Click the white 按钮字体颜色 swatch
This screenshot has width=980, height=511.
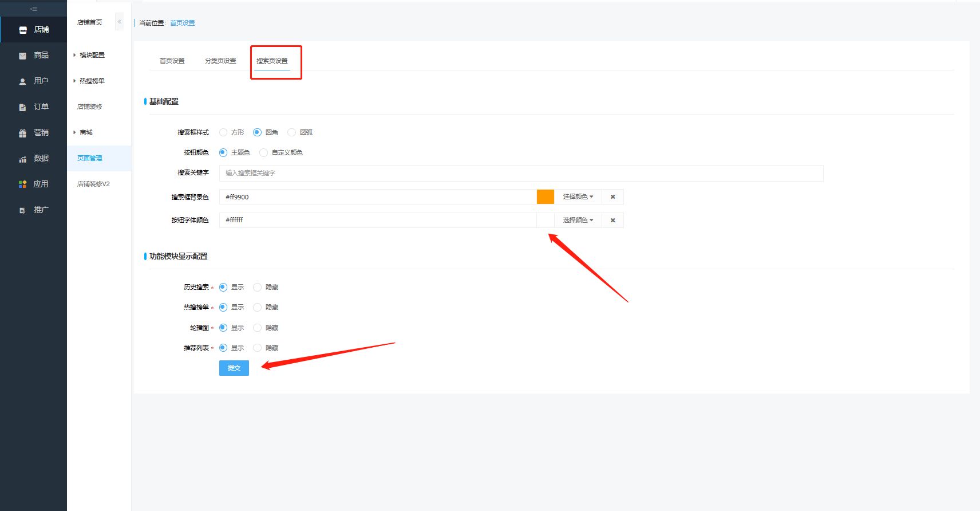[546, 220]
